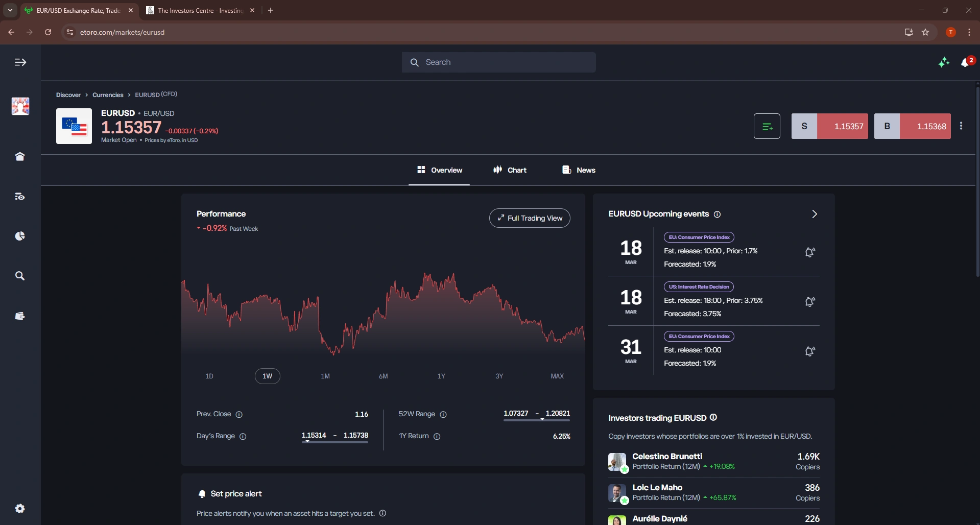This screenshot has height=525, width=980.
Task: Click the B buy button at 1.15368
Action: coord(913,126)
